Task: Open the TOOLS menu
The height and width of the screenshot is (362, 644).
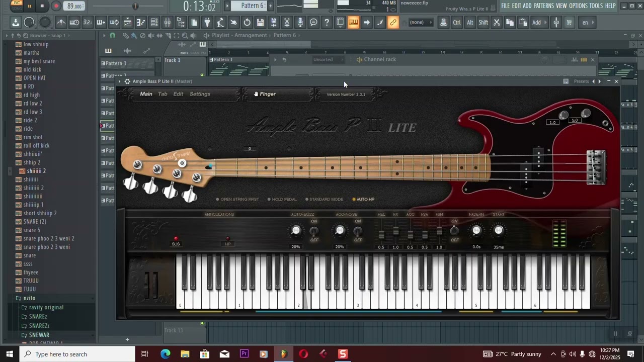Action: pyautogui.click(x=596, y=6)
